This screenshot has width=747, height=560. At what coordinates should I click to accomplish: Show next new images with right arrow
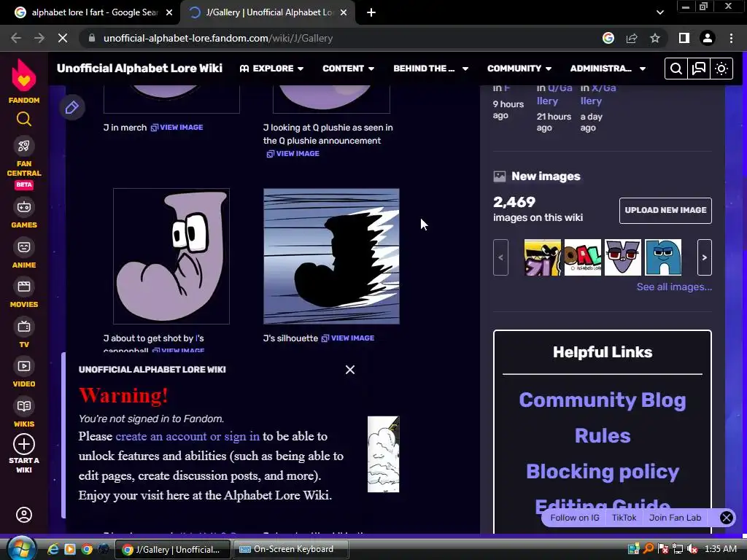pos(704,257)
